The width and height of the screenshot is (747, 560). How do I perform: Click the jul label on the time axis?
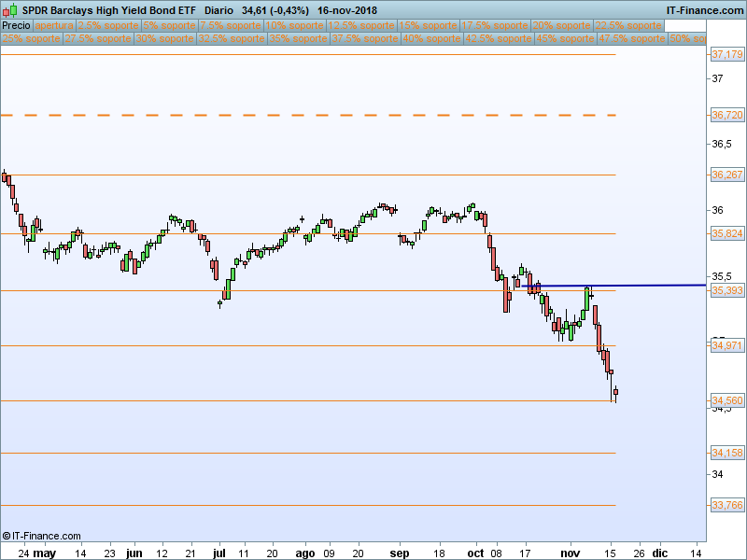(x=219, y=553)
